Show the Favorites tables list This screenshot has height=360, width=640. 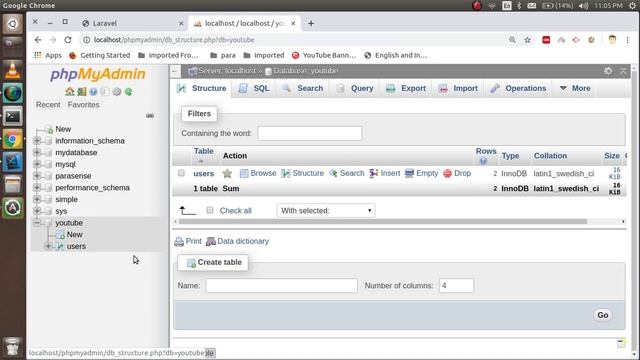[83, 105]
